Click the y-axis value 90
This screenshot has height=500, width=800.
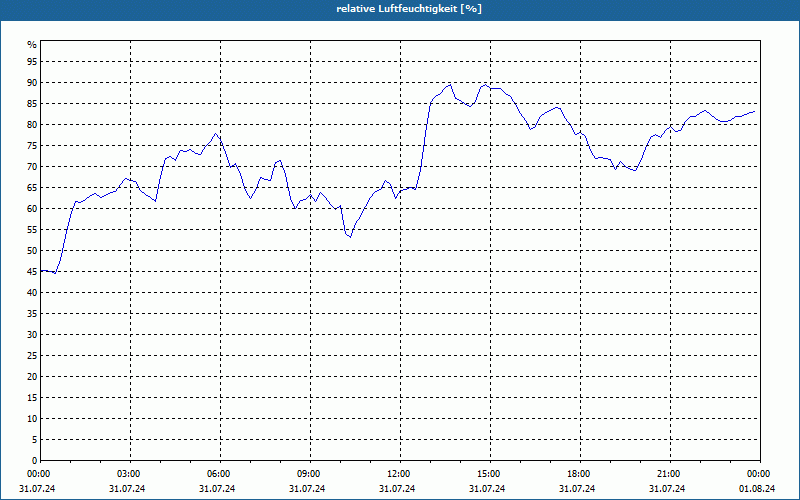pyautogui.click(x=32, y=83)
